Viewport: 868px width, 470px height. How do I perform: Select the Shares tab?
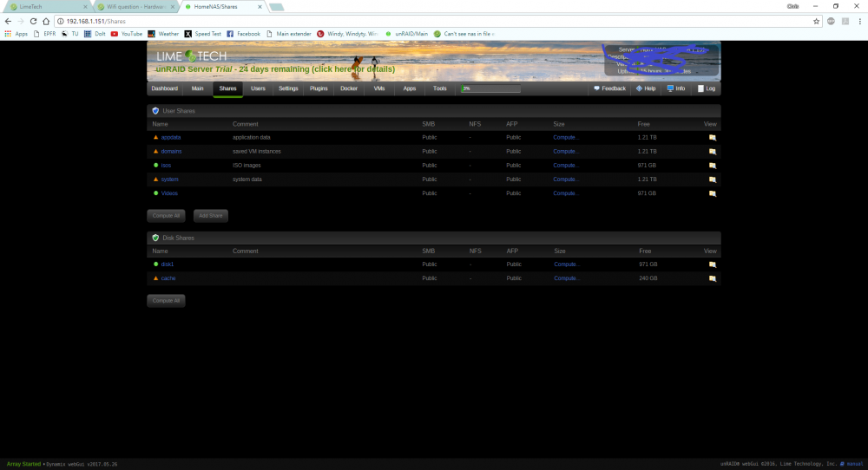(227, 88)
